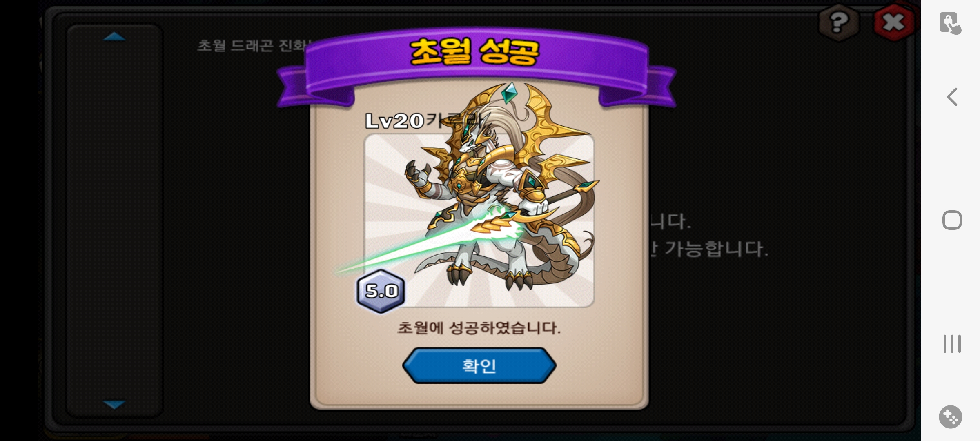The image size is (980, 441).
Task: Tap the empty dark left list panel
Action: click(114, 220)
